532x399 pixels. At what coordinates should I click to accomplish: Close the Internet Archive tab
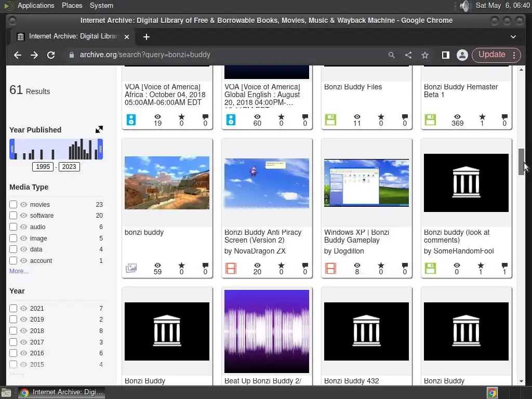pyautogui.click(x=127, y=37)
